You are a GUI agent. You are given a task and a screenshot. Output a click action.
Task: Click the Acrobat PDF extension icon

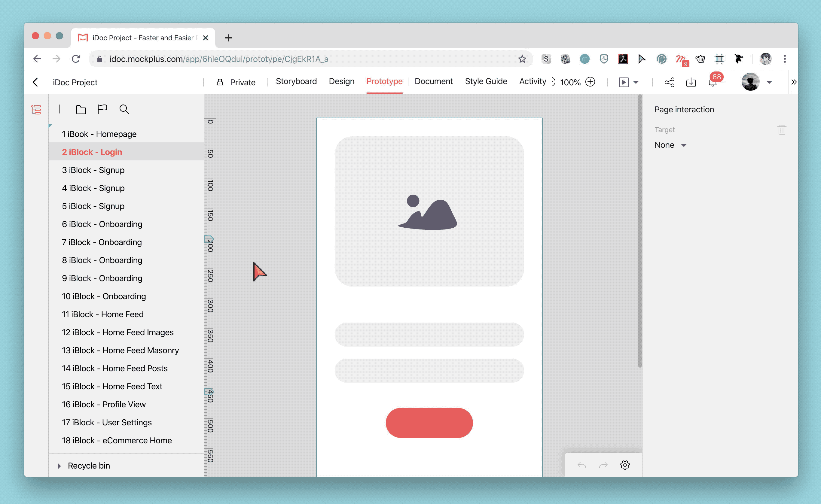click(x=623, y=59)
